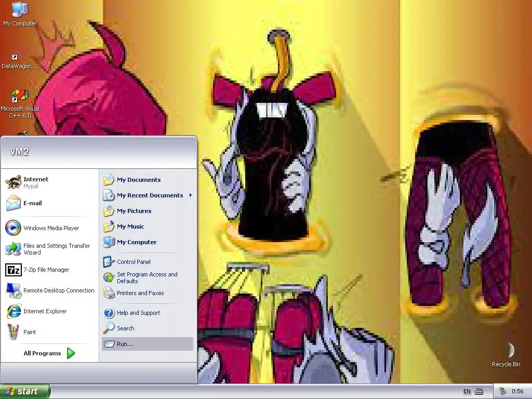The width and height of the screenshot is (532, 399).
Task: Click the 0:56 taskbar clock
Action: pyautogui.click(x=517, y=392)
